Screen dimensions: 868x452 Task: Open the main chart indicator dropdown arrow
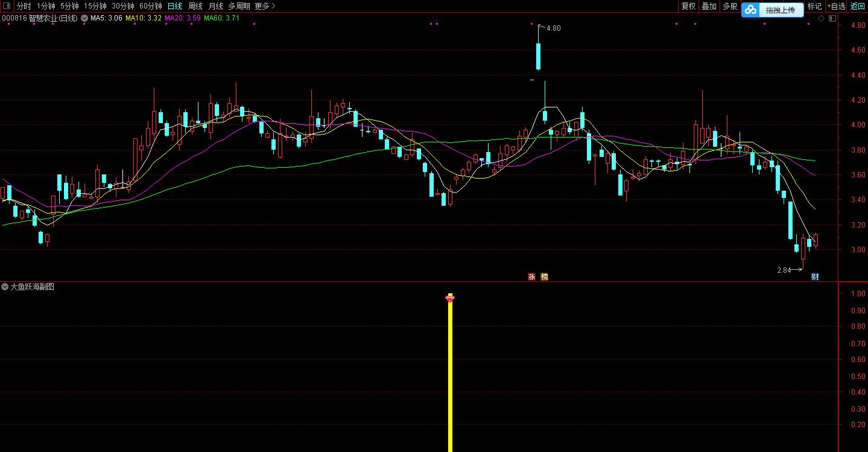84,18
